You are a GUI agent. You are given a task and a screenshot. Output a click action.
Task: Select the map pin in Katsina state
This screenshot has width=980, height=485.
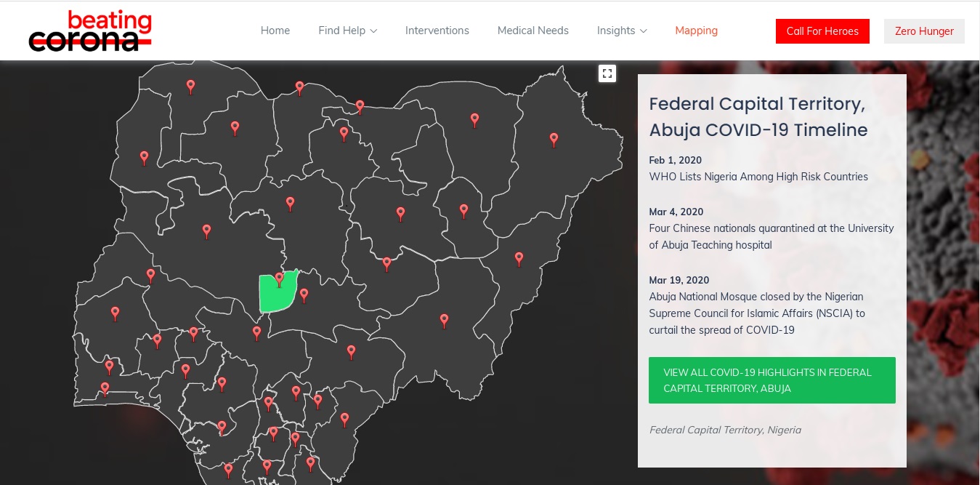(299, 88)
